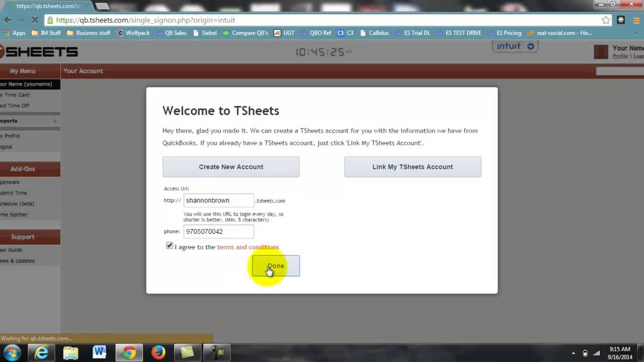644x362 pixels.
Task: Open the QBO Ref bookmark
Action: click(316, 33)
